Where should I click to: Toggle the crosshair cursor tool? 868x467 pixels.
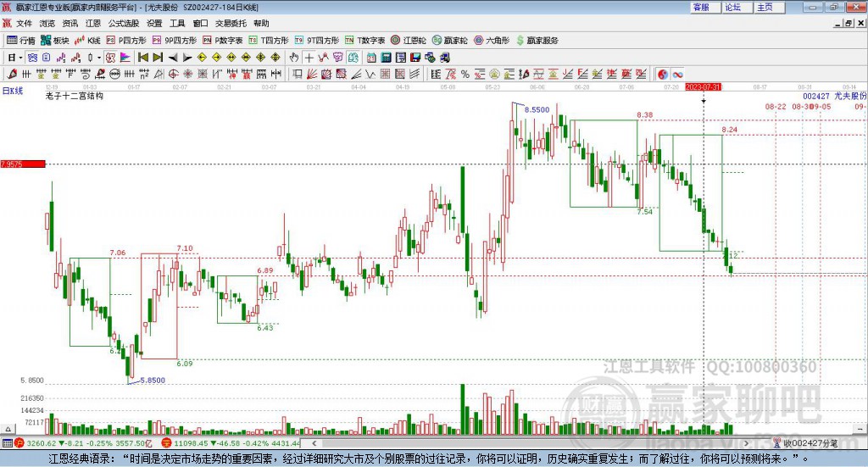pyautogui.click(x=309, y=58)
